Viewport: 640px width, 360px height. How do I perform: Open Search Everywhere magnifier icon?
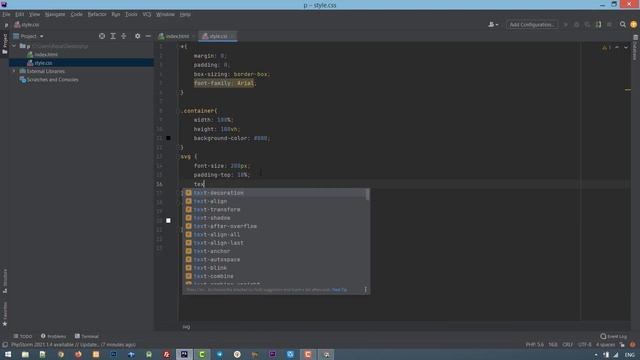click(623, 24)
